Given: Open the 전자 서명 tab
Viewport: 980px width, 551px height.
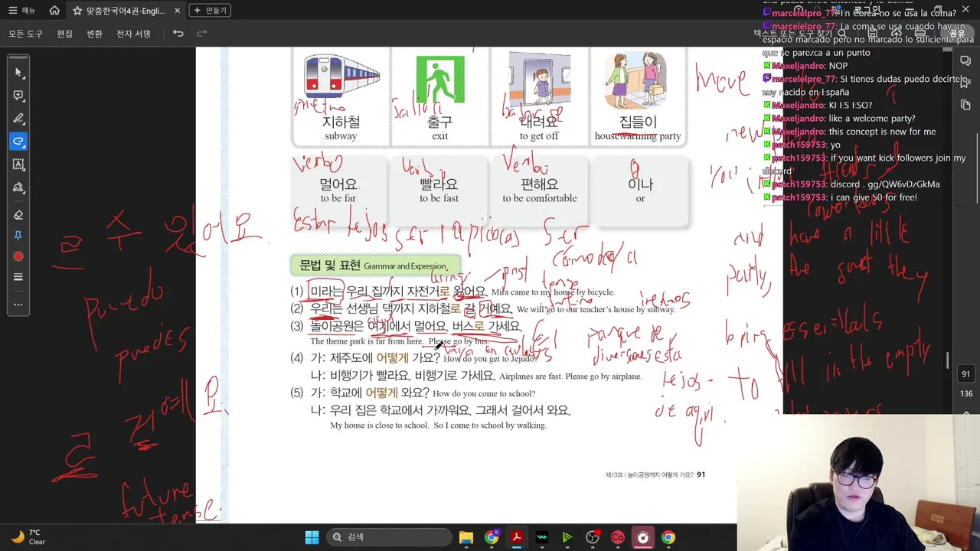Looking at the screenshot, I should click(x=134, y=34).
